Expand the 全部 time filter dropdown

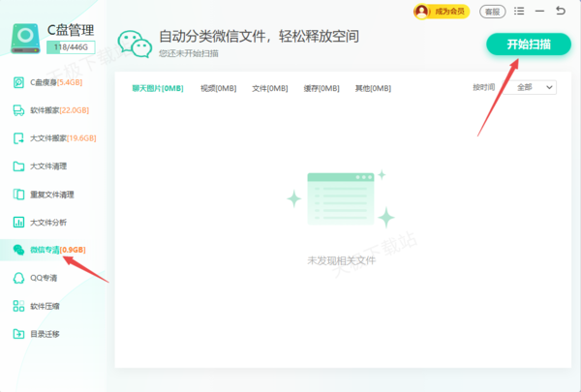535,87
